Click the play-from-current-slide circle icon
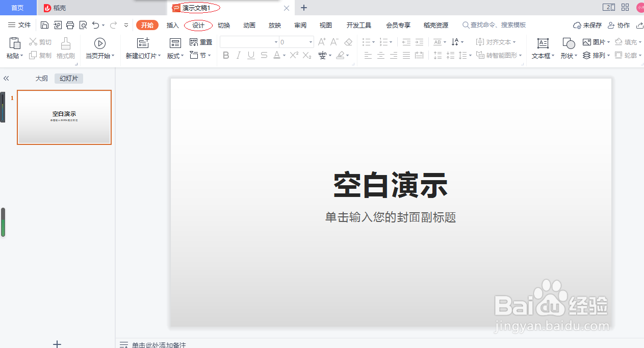The width and height of the screenshot is (644, 348). coord(100,43)
